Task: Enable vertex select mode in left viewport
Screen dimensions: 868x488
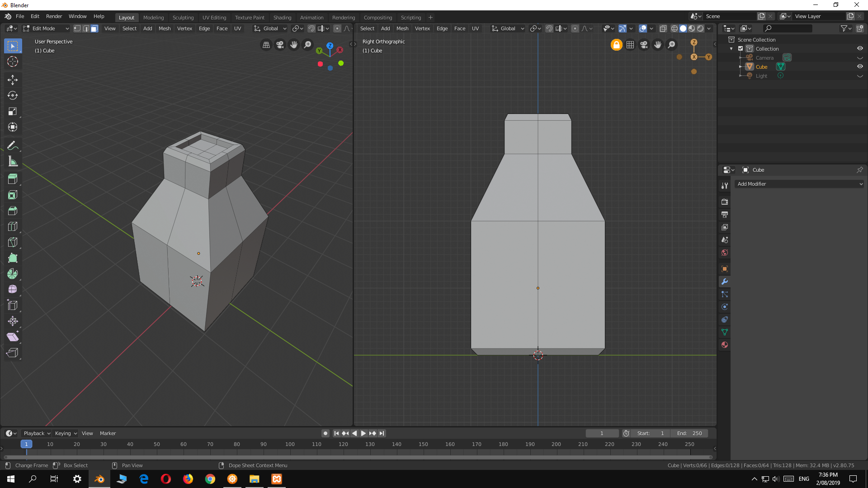Action: 77,28
